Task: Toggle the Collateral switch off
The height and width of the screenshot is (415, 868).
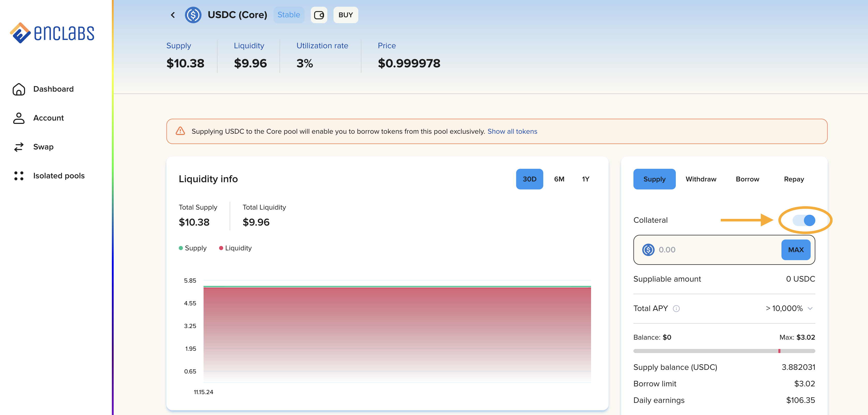Action: [x=804, y=220]
